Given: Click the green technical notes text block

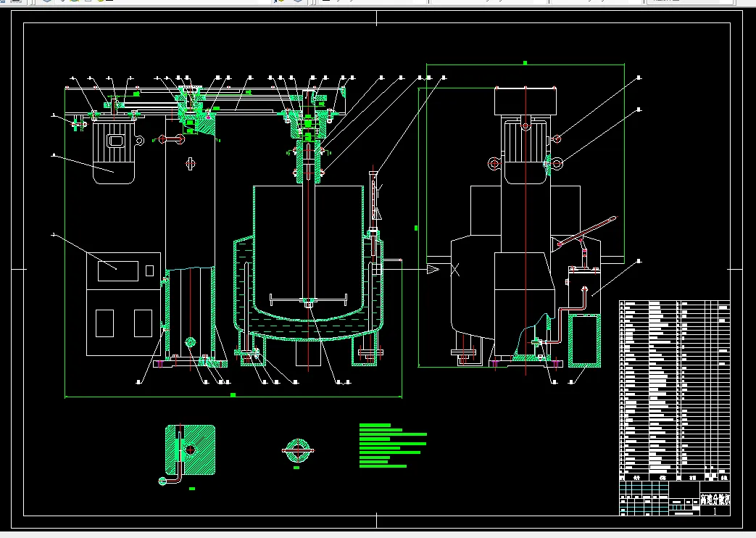Looking at the screenshot, I should click(x=392, y=445).
